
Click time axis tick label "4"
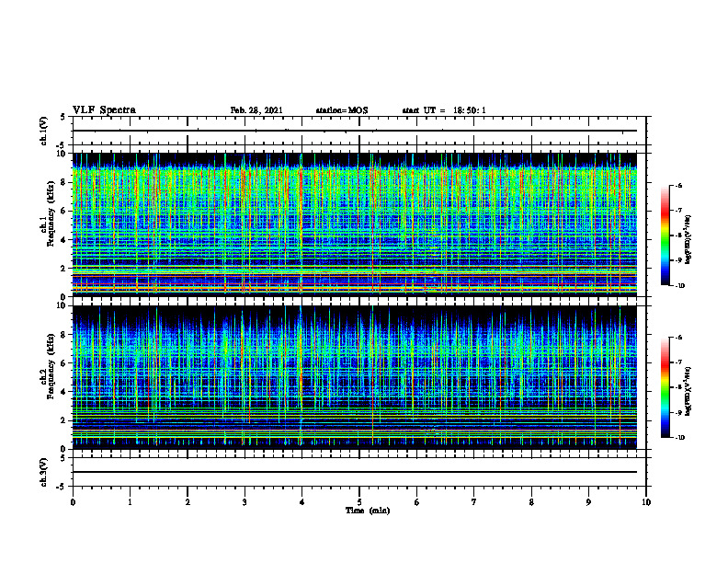coord(302,502)
